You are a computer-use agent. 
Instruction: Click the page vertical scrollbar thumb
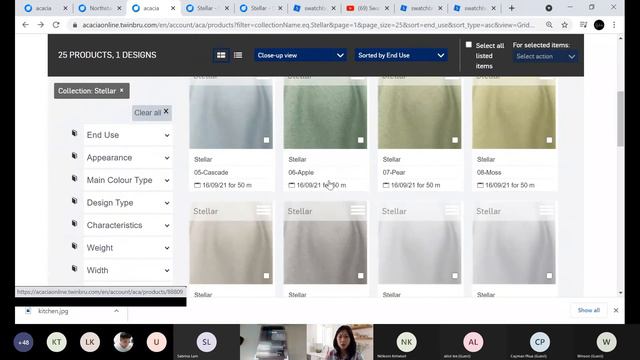click(620, 118)
